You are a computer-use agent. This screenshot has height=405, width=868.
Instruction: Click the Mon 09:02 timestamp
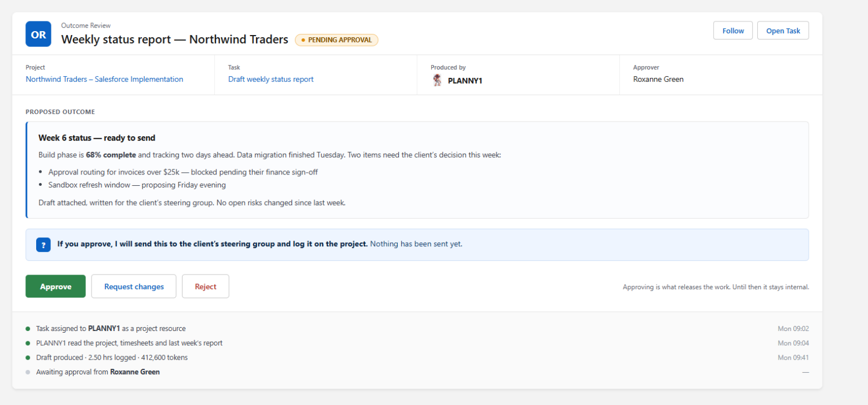[793, 328]
